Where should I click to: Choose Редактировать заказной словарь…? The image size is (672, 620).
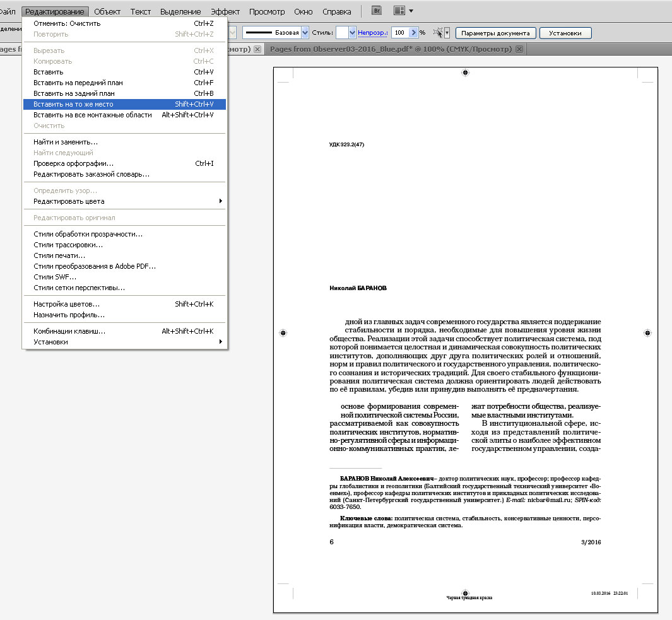pyautogui.click(x=124, y=174)
